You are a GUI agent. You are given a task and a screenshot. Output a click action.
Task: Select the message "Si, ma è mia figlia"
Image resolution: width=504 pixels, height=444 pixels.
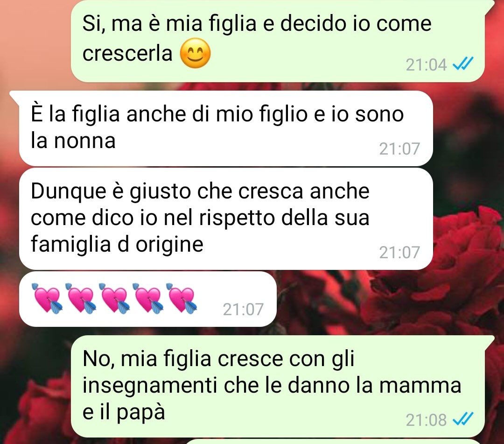(277, 40)
